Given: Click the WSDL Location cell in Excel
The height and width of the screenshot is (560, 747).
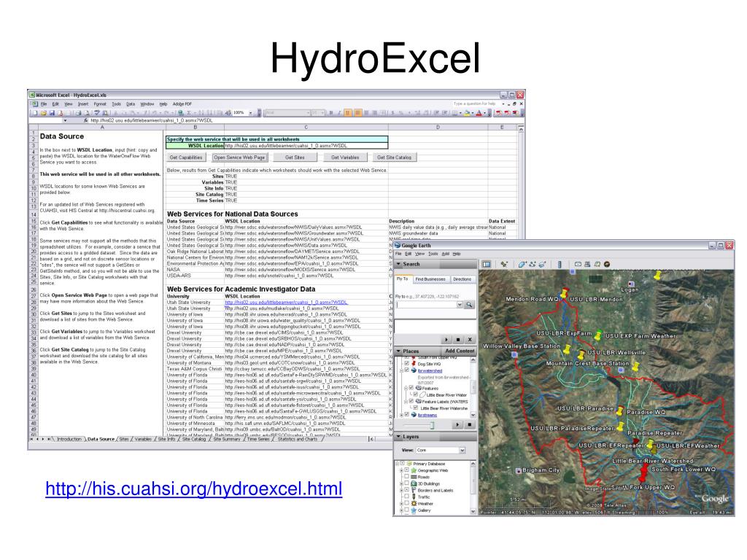Looking at the screenshot, I should point(306,146).
